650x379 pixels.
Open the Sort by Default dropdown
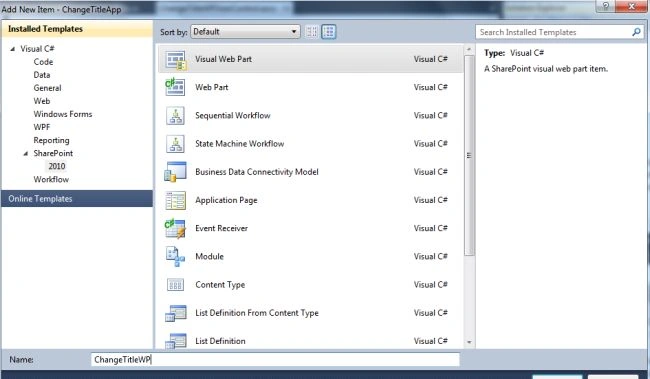click(x=245, y=32)
